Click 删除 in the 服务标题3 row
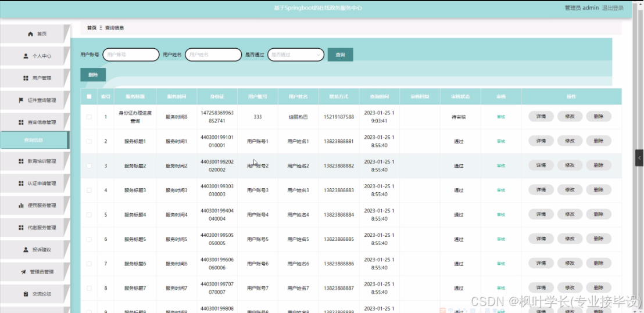Screen dimensions: 644x313 click(x=599, y=189)
